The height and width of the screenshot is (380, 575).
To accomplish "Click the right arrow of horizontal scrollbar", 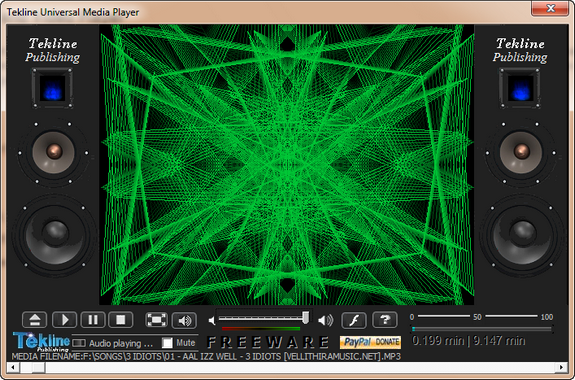I will point(561,367).
